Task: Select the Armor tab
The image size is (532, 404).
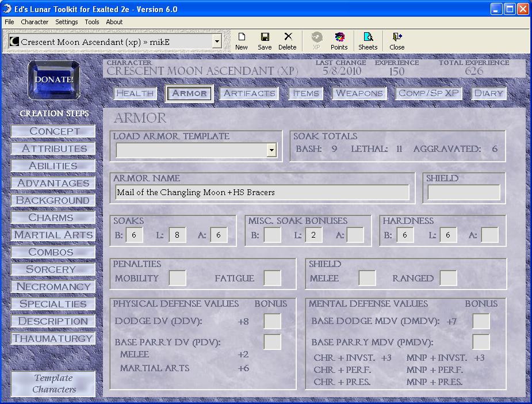Action: click(189, 93)
